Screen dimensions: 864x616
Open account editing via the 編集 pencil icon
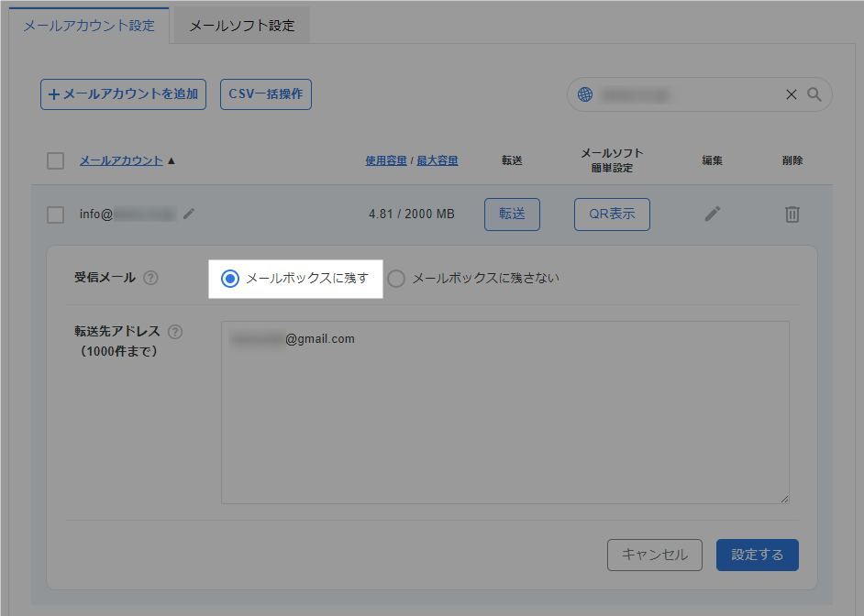point(713,213)
